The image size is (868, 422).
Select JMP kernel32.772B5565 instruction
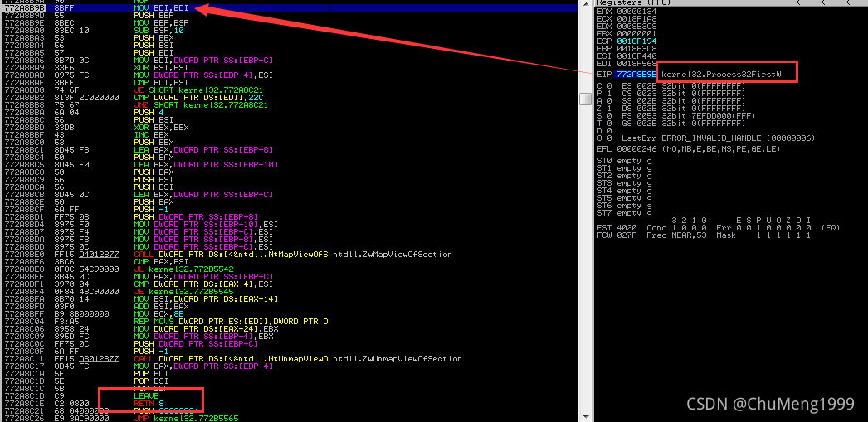[187, 419]
